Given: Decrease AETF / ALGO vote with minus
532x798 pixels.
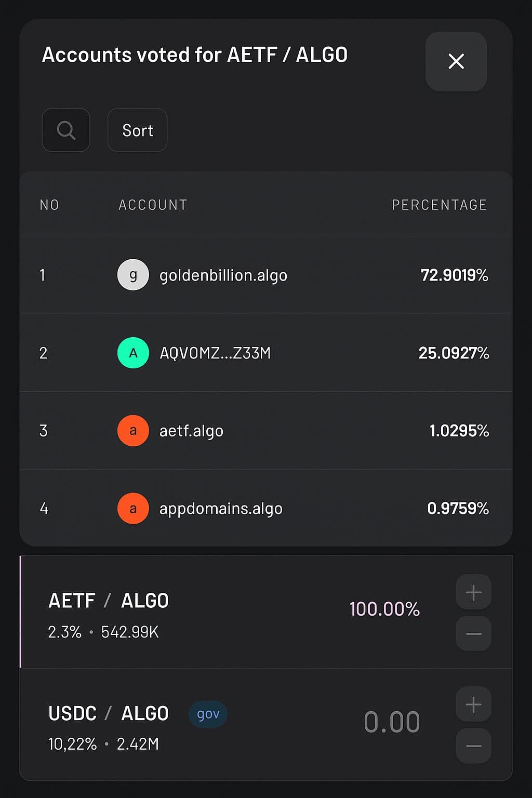Looking at the screenshot, I should [473, 634].
